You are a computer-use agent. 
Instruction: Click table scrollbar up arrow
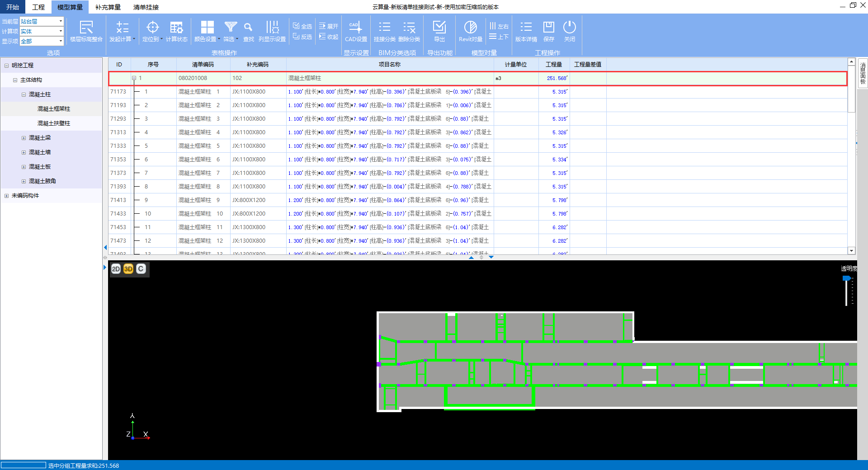(851, 61)
